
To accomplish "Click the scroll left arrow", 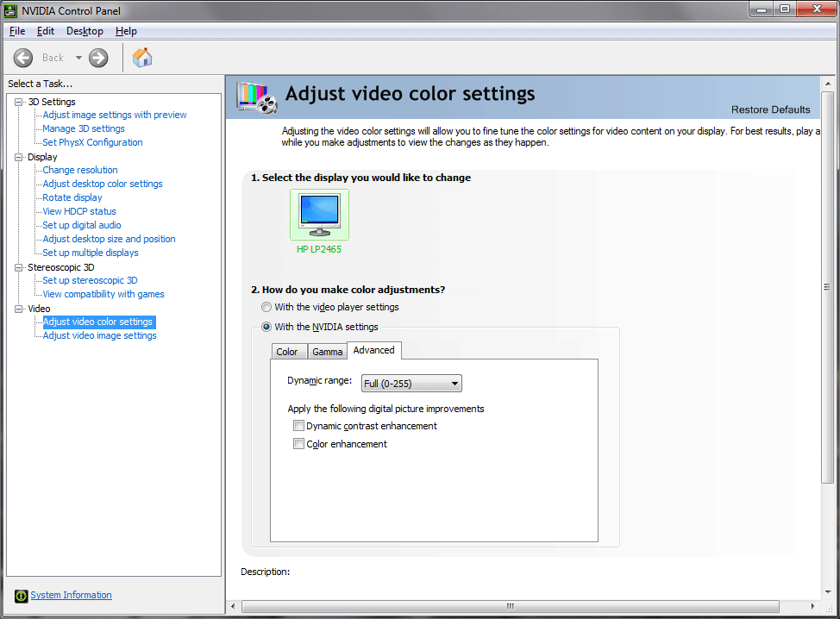I will coord(233,606).
